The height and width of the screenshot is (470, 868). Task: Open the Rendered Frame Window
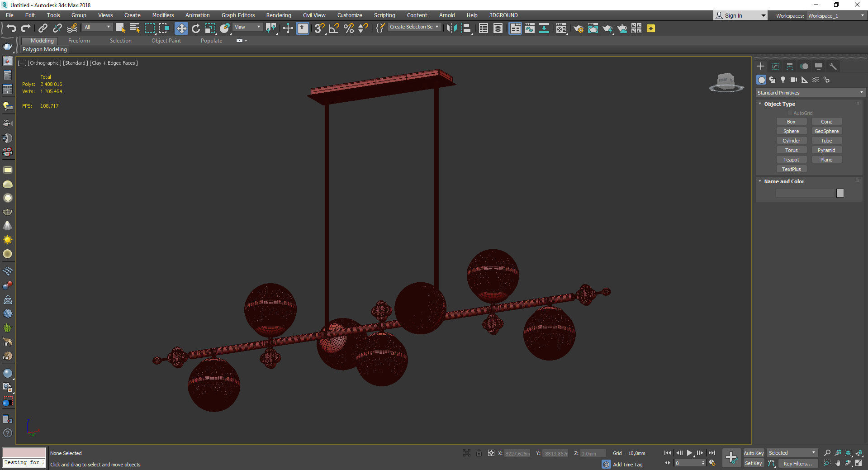pos(593,28)
